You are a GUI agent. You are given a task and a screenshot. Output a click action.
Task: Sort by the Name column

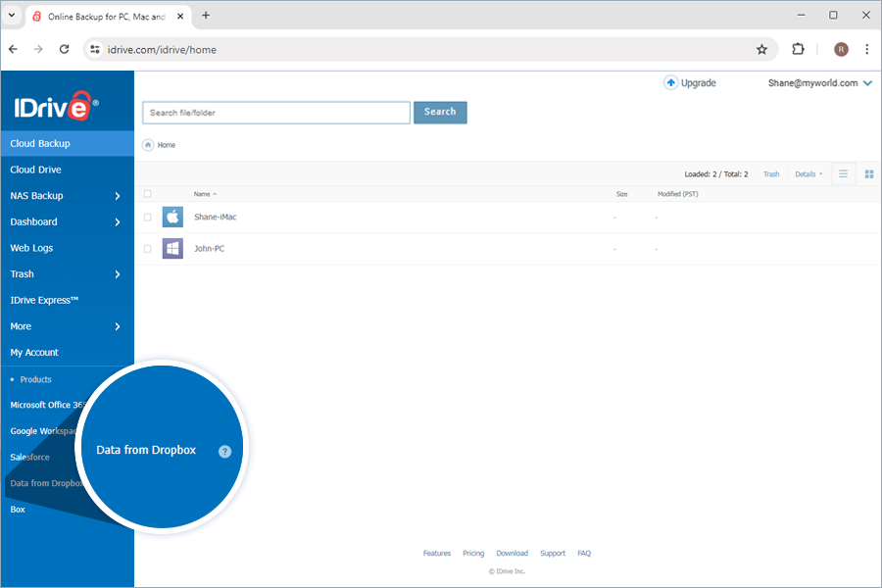point(205,194)
